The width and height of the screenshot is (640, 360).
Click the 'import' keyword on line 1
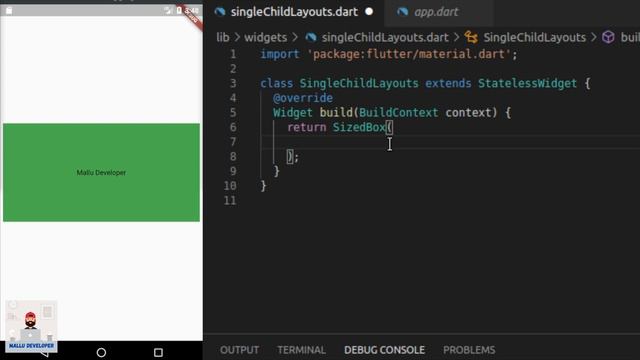[x=280, y=54]
